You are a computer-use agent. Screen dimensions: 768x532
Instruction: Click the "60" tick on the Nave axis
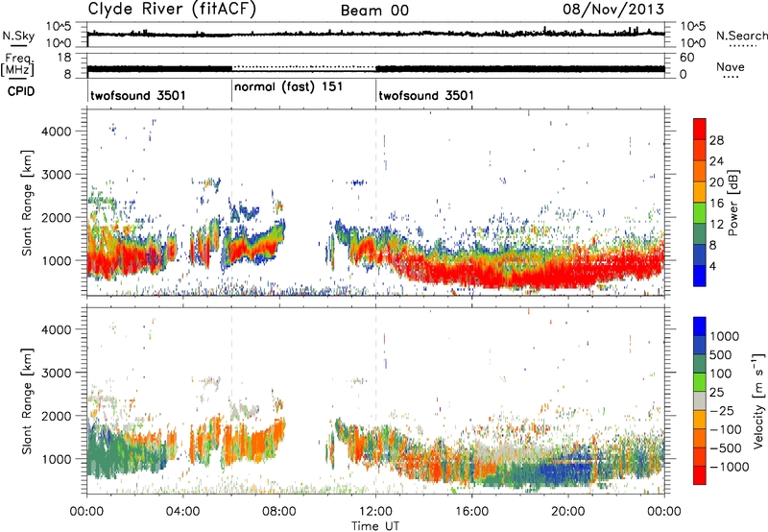tap(687, 58)
